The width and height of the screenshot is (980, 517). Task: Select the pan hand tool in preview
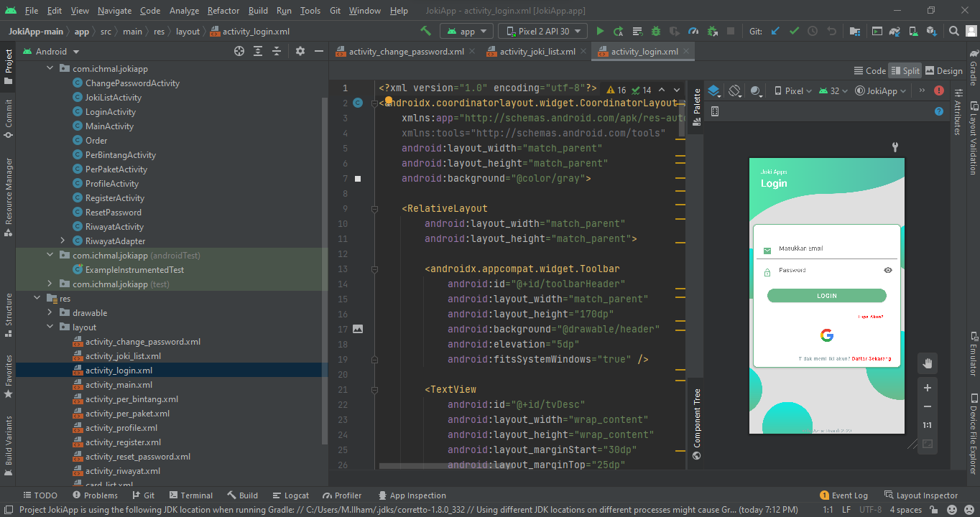[x=927, y=363]
